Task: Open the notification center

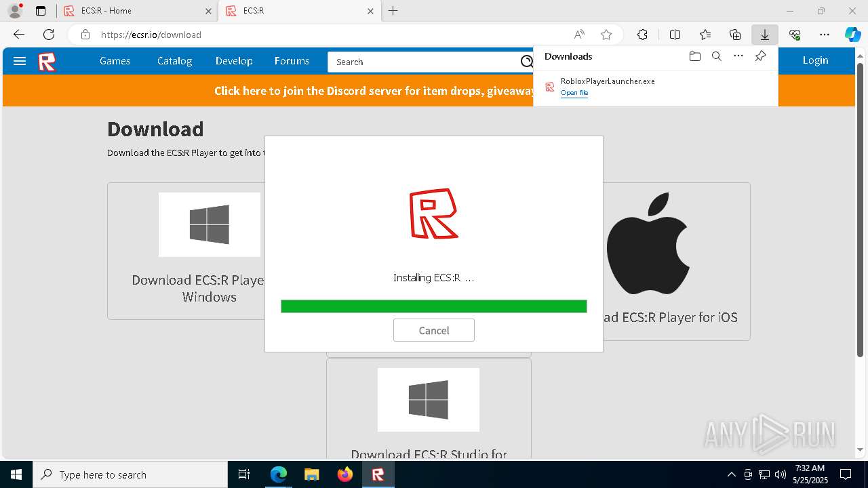Action: 846,474
